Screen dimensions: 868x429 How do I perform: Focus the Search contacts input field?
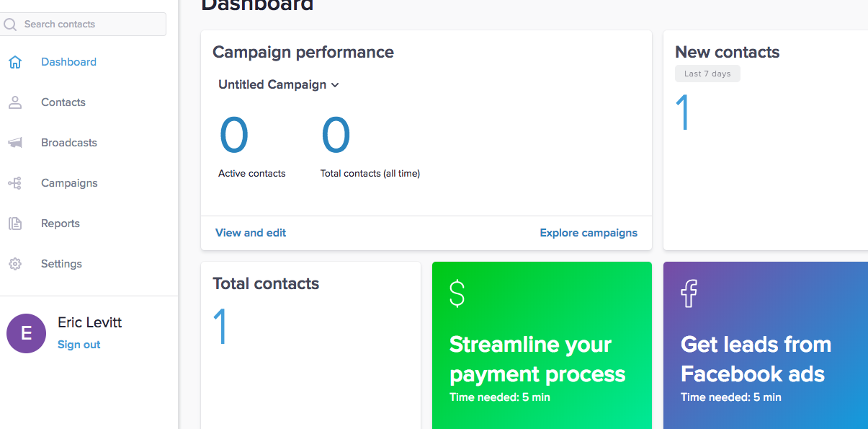84,25
